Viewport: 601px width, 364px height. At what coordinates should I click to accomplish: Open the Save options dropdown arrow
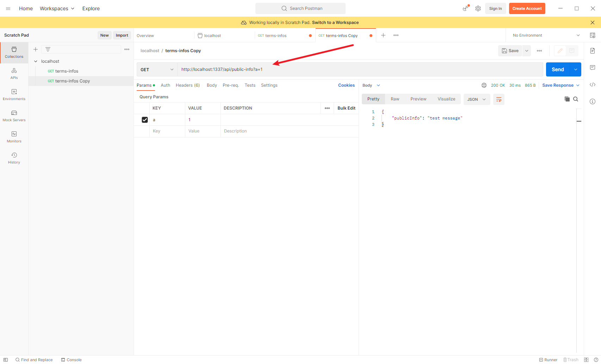tap(527, 51)
